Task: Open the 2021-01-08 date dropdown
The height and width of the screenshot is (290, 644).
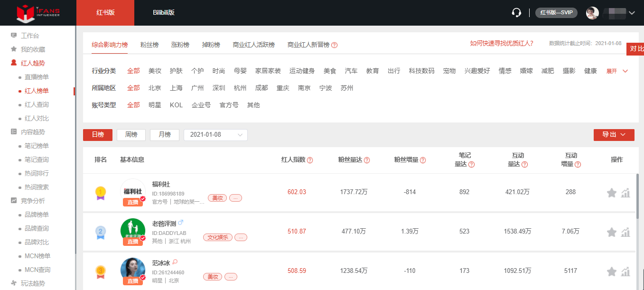Action: click(215, 135)
